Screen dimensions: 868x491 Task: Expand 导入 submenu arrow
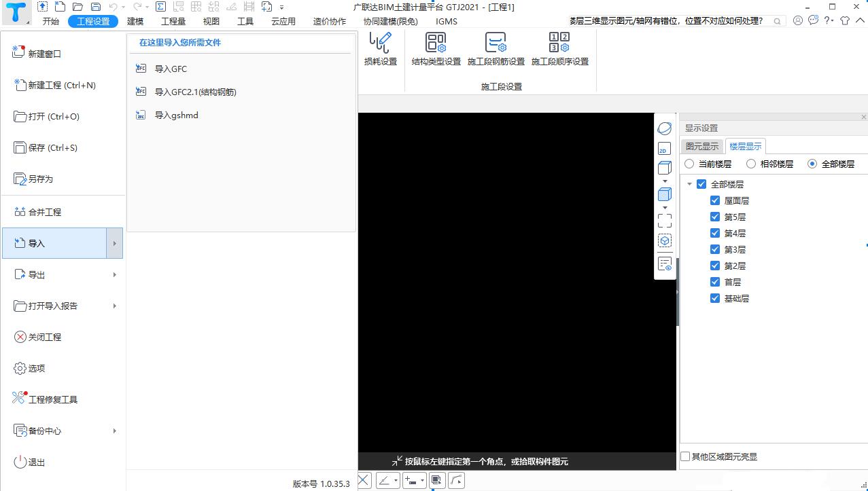(114, 243)
